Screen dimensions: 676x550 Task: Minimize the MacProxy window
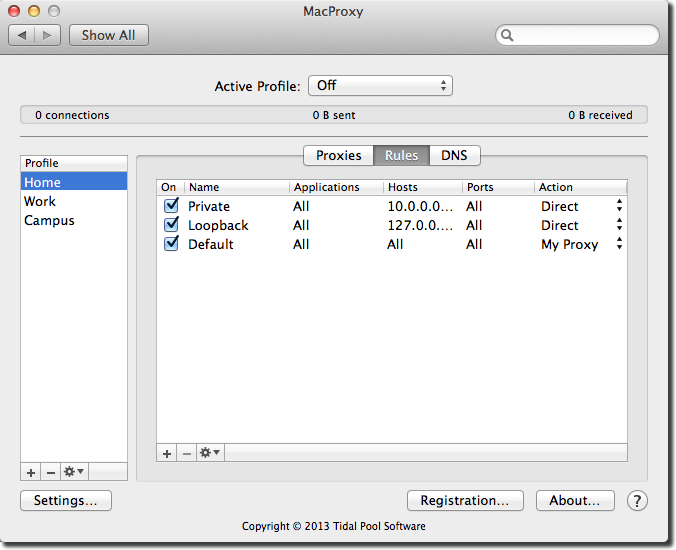tap(34, 11)
